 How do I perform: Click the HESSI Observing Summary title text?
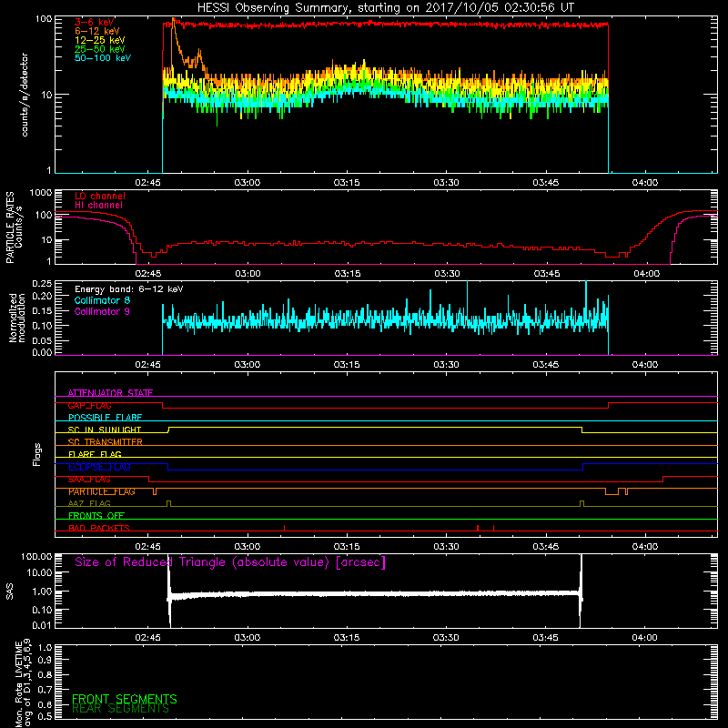click(x=385, y=8)
